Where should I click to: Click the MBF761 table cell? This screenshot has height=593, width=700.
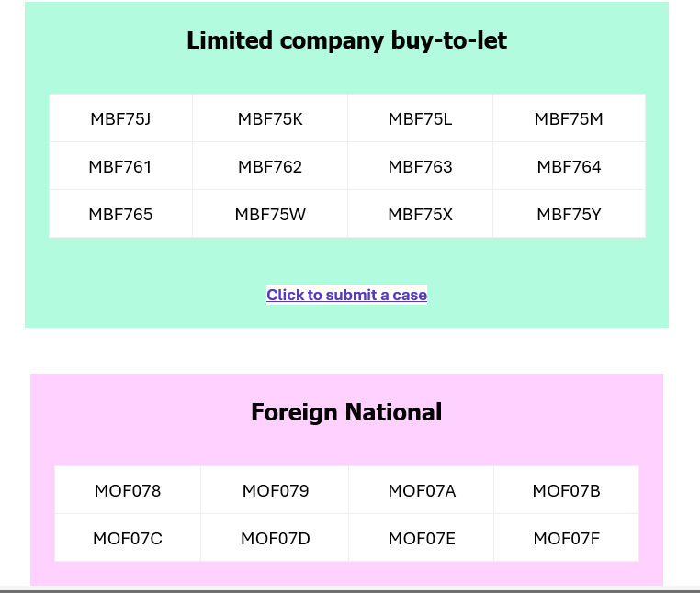click(120, 166)
